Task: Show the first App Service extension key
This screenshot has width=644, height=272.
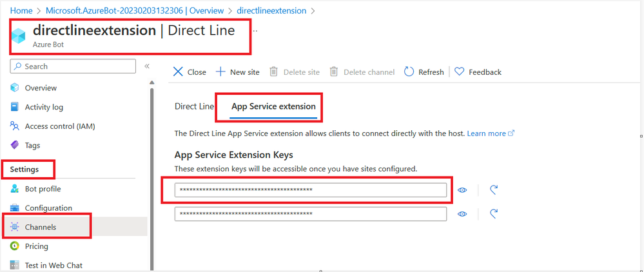Action: [x=462, y=190]
